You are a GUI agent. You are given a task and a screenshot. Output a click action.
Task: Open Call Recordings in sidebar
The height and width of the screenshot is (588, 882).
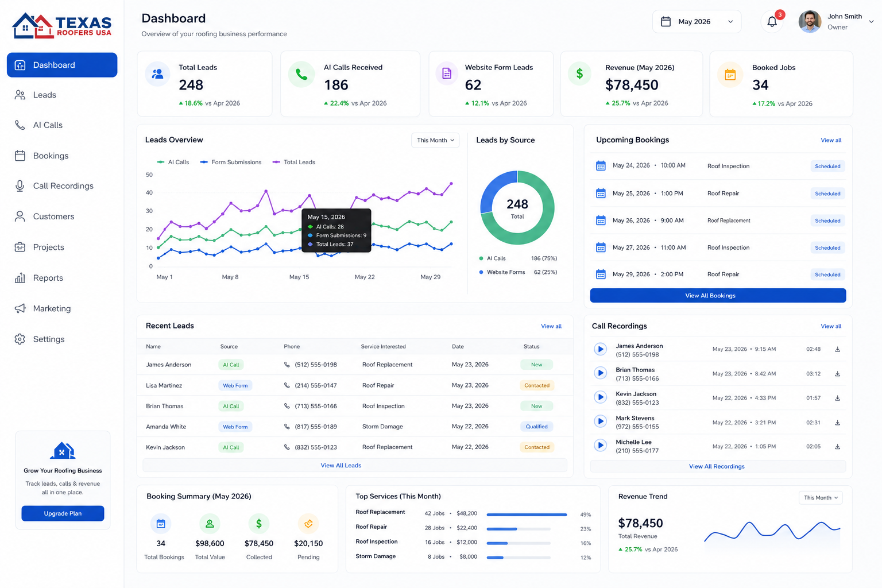(x=62, y=186)
